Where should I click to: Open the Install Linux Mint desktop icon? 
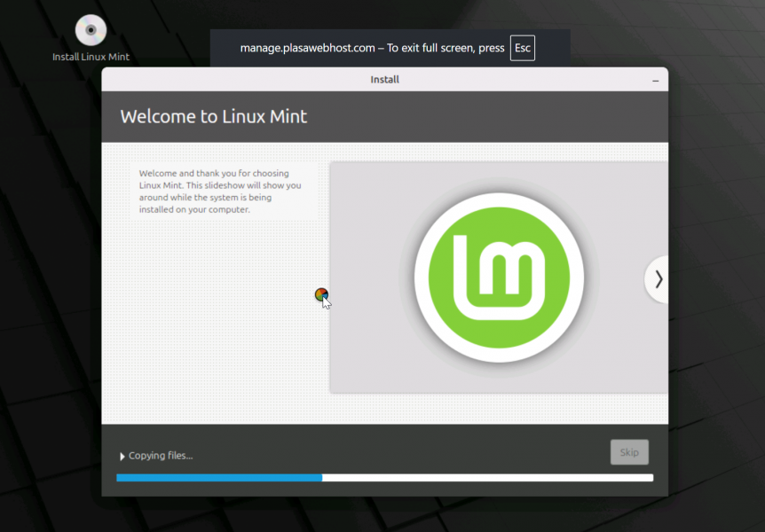pyautogui.click(x=91, y=38)
